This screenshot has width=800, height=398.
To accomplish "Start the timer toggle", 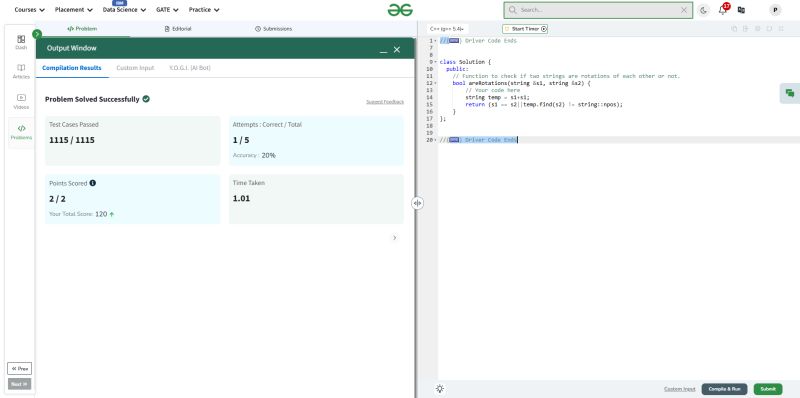I will pos(525,29).
